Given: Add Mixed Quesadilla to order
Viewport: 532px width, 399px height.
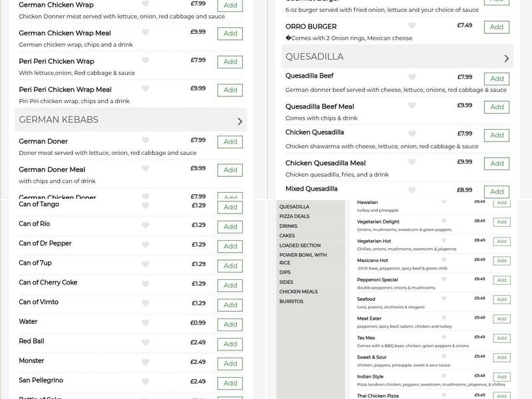Looking at the screenshot, I should pos(496,191).
